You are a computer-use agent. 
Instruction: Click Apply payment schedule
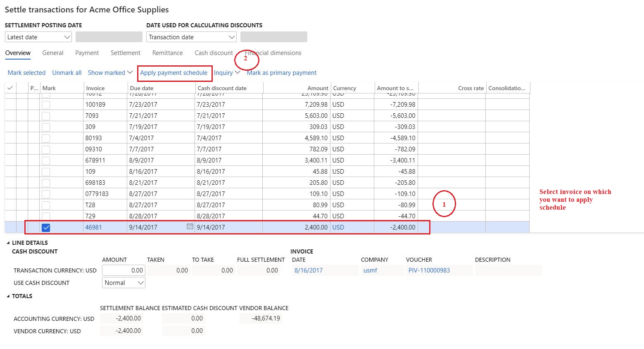(x=174, y=73)
